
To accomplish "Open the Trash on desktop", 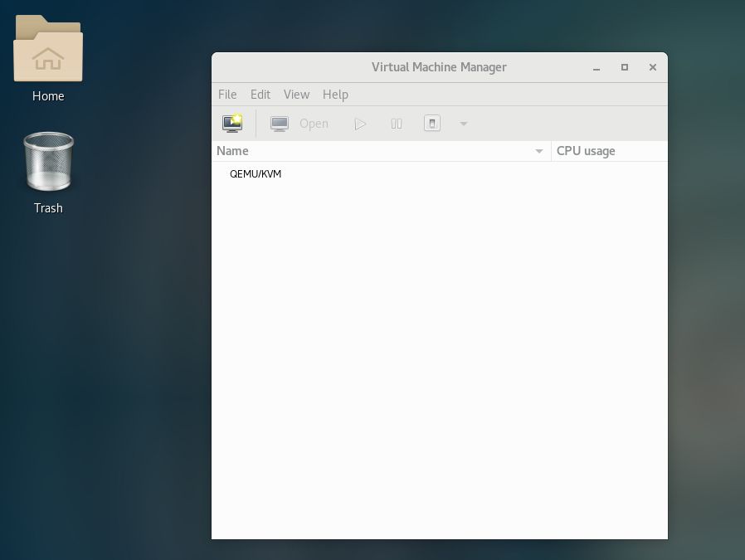I will click(x=48, y=173).
